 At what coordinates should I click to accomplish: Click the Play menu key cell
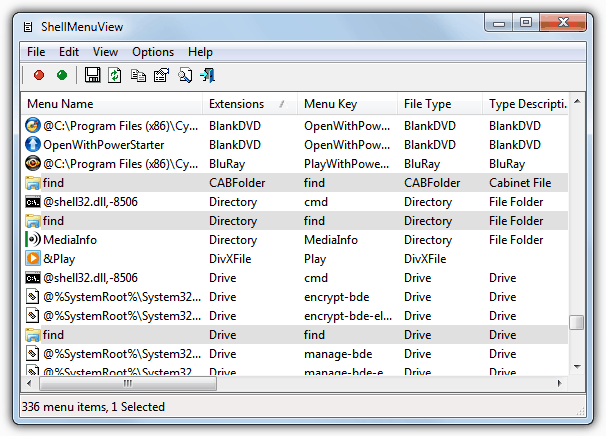pos(315,259)
